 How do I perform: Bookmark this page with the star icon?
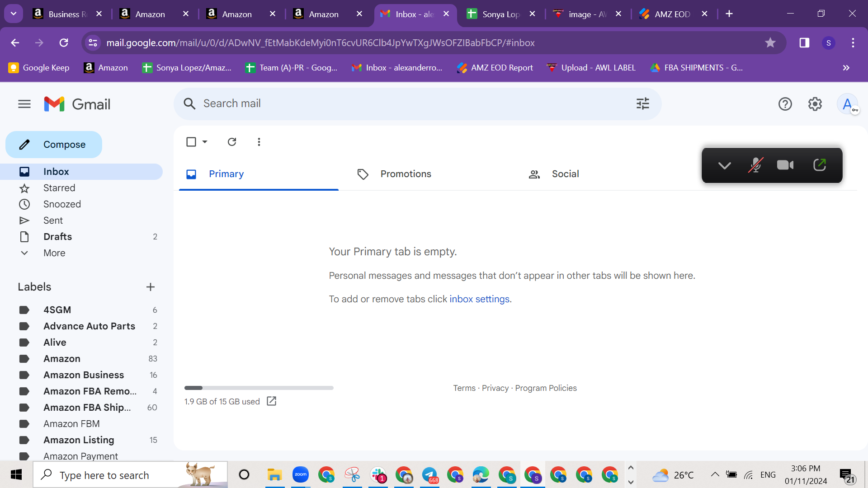coord(770,42)
